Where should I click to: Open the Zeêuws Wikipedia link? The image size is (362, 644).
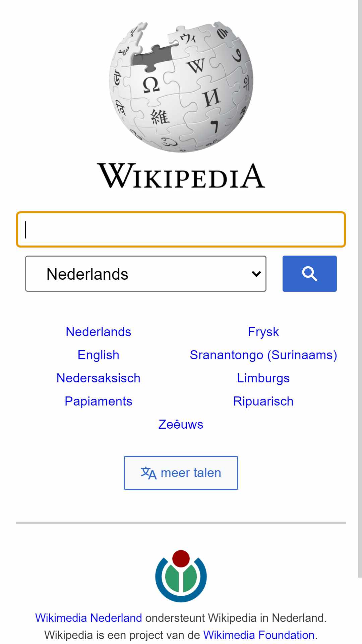tap(181, 424)
